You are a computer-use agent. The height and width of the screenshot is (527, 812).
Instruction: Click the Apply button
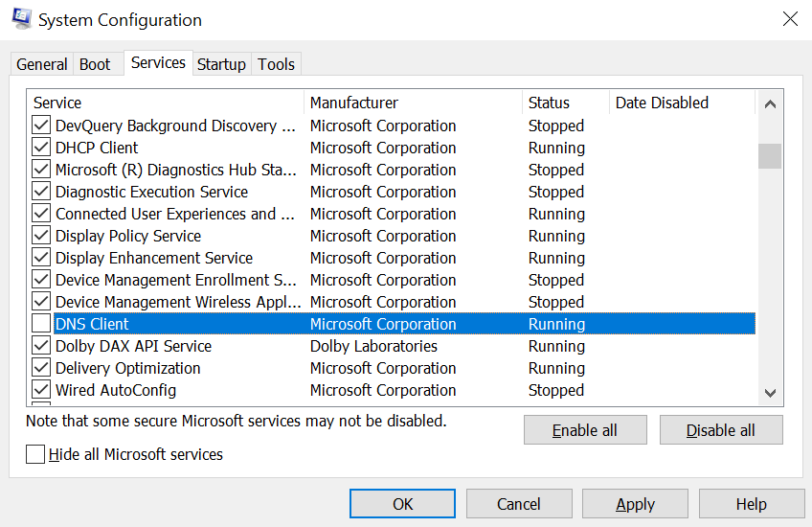point(635,504)
